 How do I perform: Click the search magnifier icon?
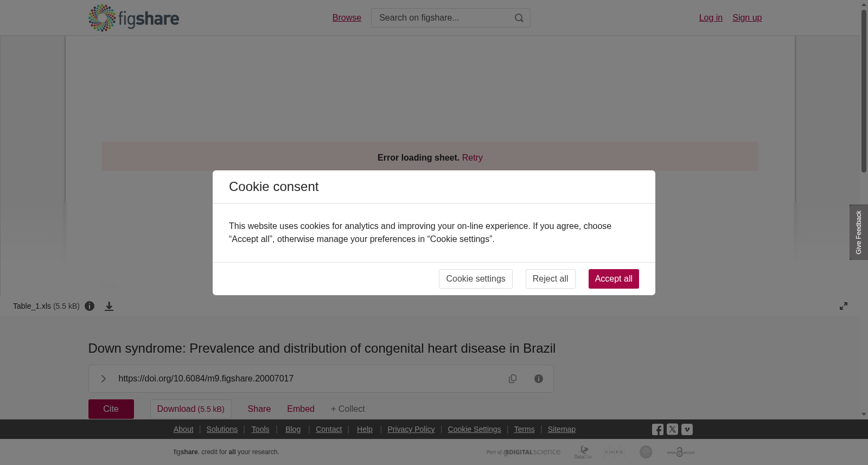[519, 18]
